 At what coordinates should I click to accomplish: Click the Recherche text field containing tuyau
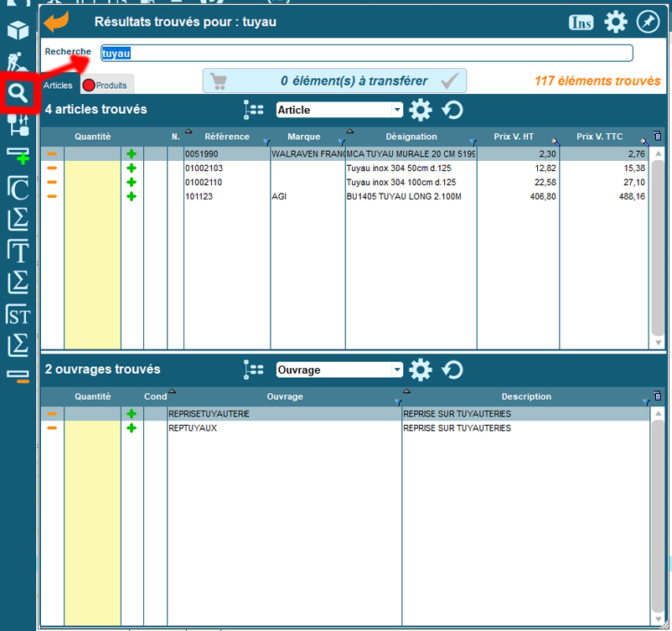click(366, 53)
